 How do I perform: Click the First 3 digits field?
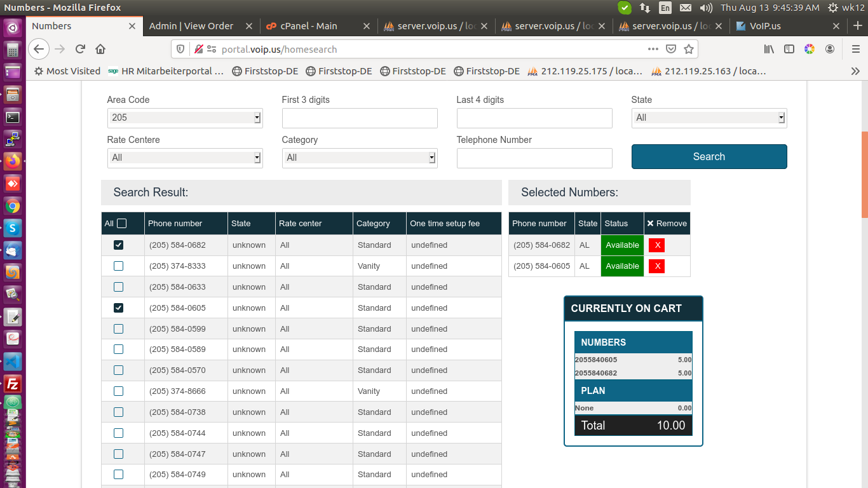pos(360,118)
